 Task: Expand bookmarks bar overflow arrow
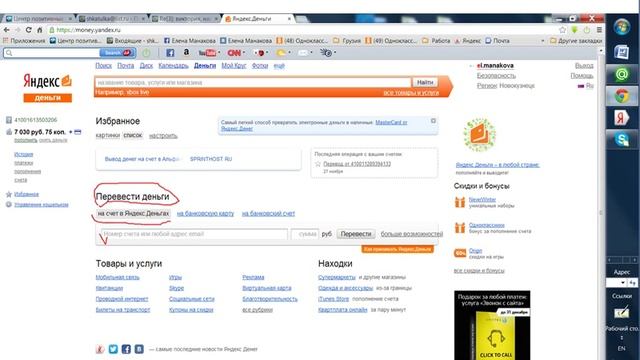click(542, 41)
